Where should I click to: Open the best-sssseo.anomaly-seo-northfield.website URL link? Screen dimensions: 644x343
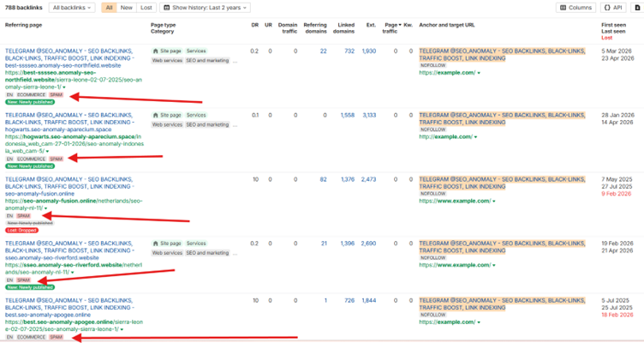pyautogui.click(x=72, y=80)
